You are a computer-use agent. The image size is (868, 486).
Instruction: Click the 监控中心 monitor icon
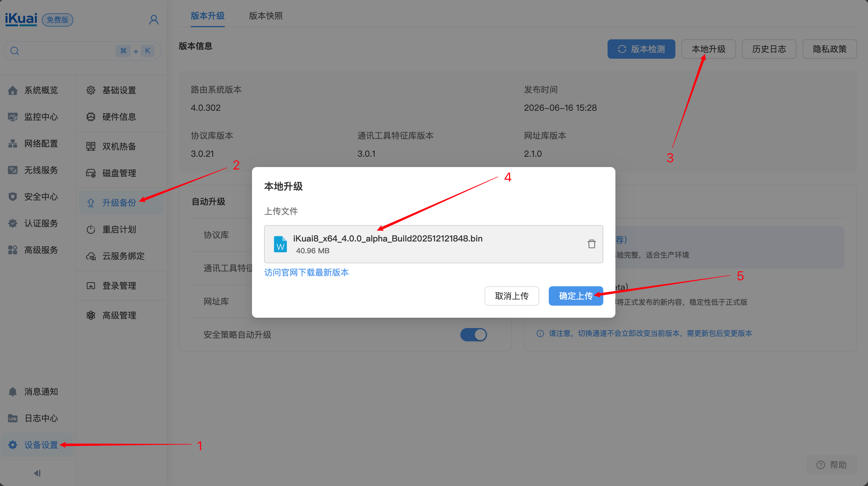[12, 117]
